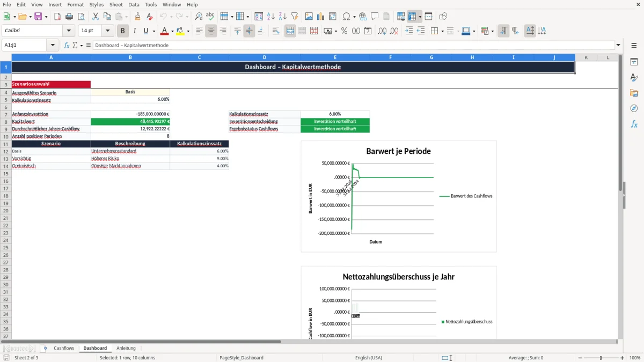Increase cell indent
This screenshot has height=362, width=644.
[409, 31]
